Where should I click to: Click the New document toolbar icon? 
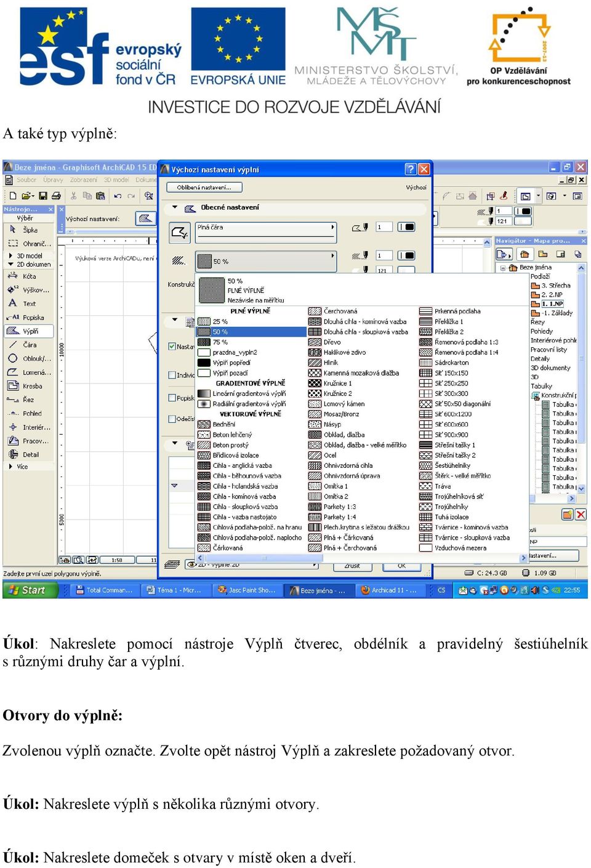tap(13, 196)
